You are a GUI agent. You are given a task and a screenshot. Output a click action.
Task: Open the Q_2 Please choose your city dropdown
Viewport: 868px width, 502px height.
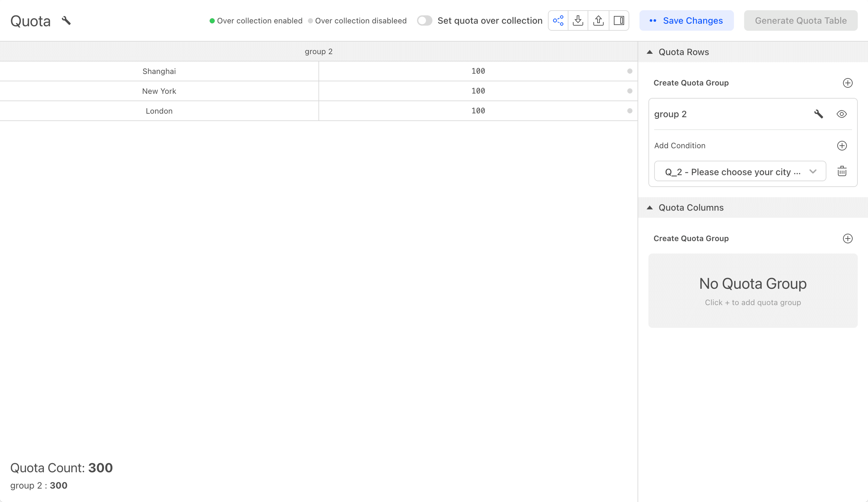tap(740, 171)
